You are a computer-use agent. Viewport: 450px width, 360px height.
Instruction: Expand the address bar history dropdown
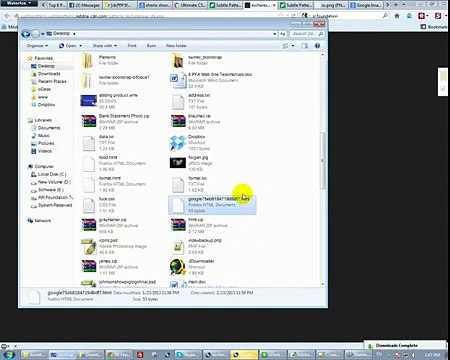[274, 34]
